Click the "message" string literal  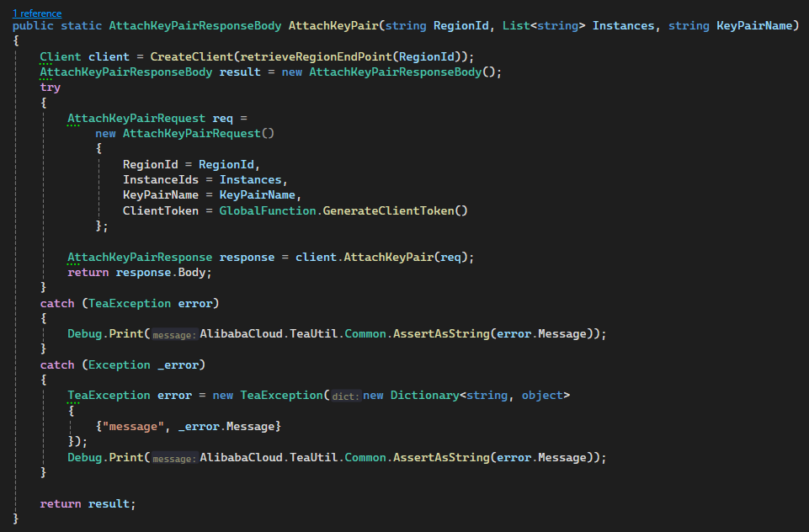tap(133, 427)
